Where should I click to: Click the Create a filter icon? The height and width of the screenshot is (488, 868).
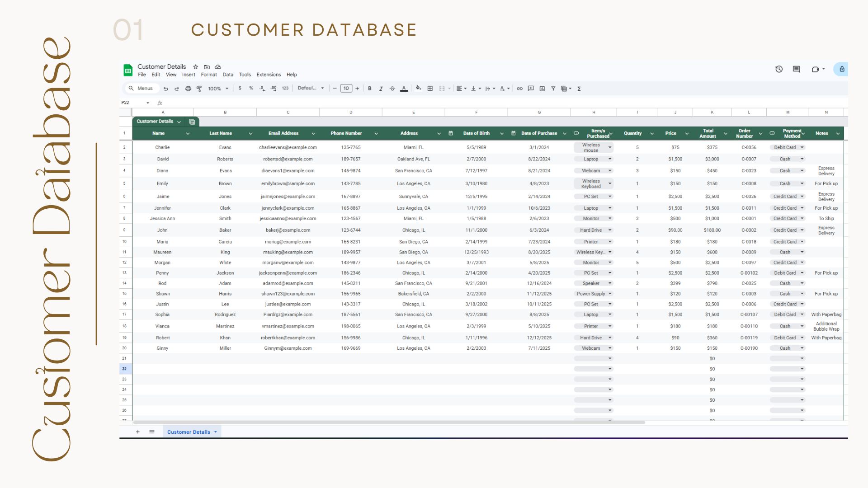pos(553,89)
